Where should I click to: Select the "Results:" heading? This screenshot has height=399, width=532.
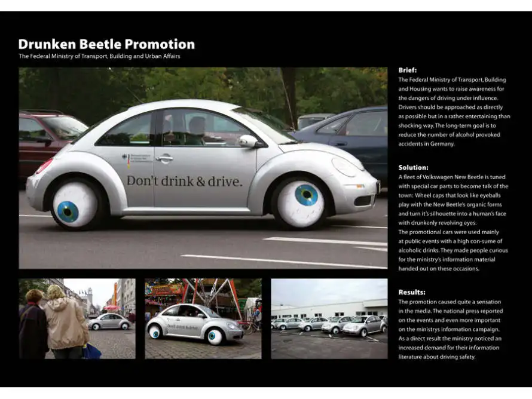tap(412, 292)
